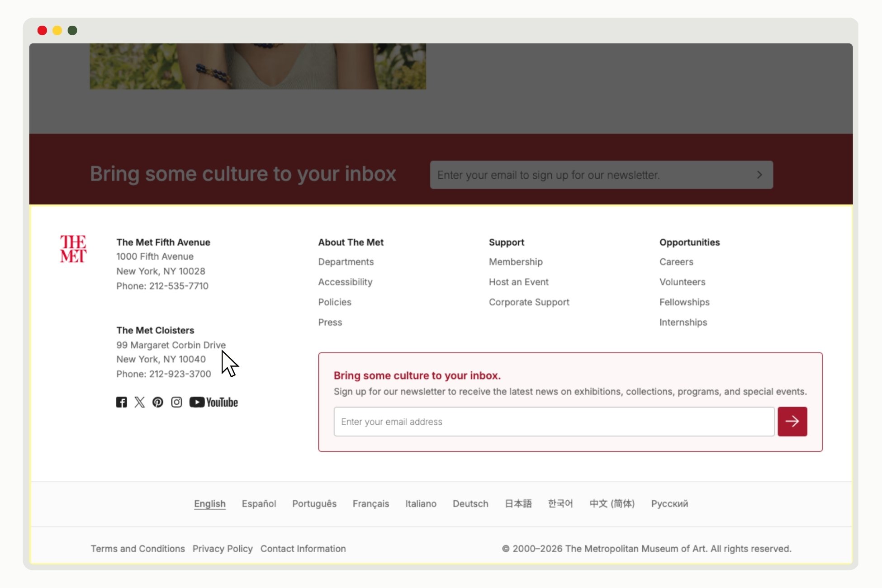Choose Français language

click(371, 504)
